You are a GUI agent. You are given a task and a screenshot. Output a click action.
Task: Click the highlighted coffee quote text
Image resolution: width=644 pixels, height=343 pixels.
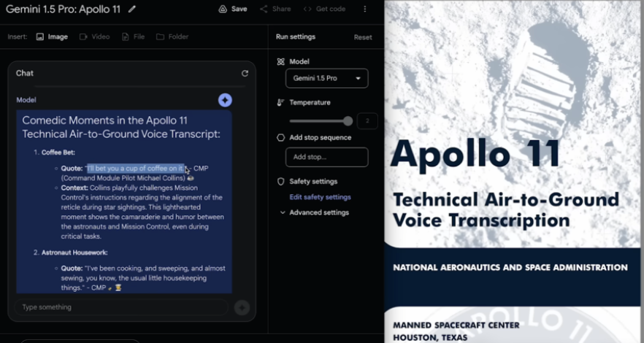click(136, 169)
